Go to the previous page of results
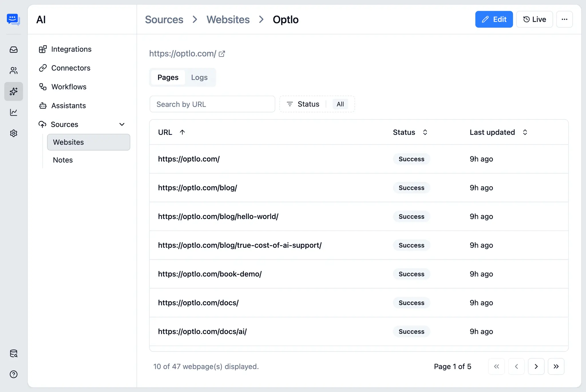The width and height of the screenshot is (586, 392). (x=516, y=366)
